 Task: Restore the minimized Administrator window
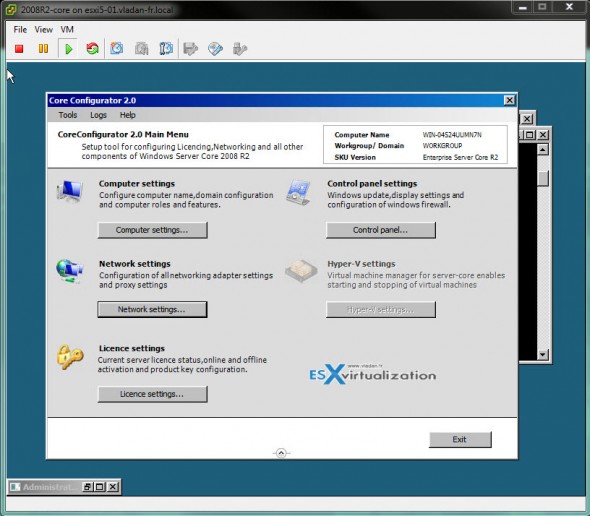87,487
